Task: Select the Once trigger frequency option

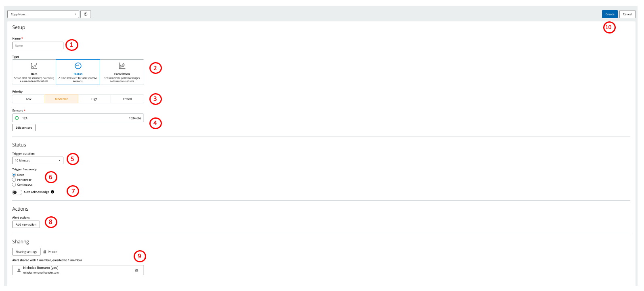Action: (14, 175)
